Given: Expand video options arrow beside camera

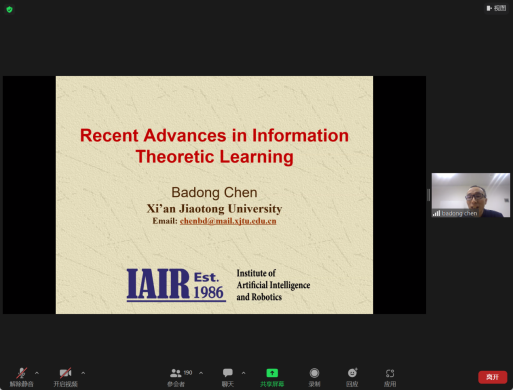Looking at the screenshot, I should [83, 373].
